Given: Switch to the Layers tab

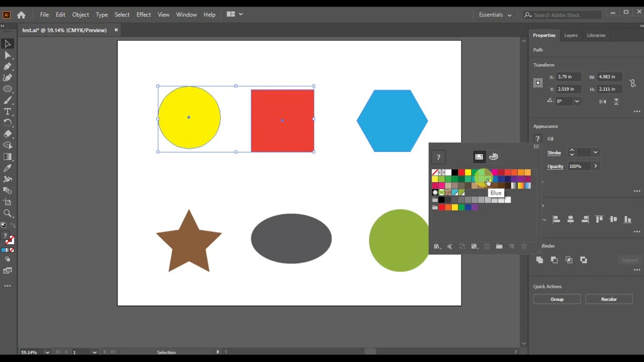Looking at the screenshot, I should tap(571, 35).
